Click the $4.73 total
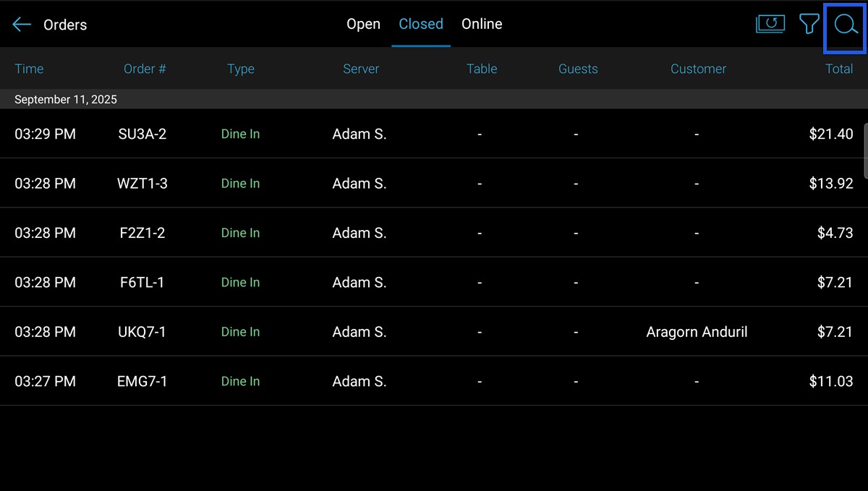 tap(835, 233)
